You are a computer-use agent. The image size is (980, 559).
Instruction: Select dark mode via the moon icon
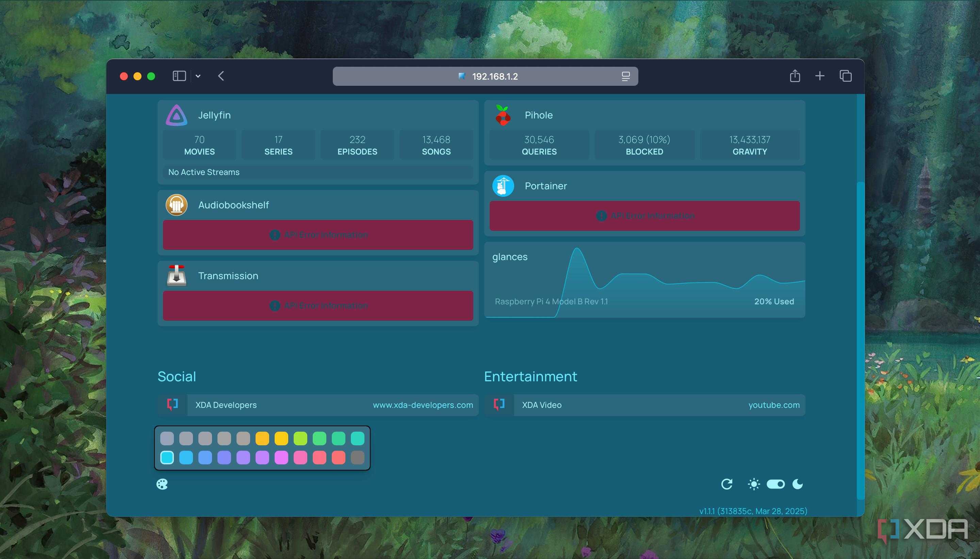tap(797, 484)
